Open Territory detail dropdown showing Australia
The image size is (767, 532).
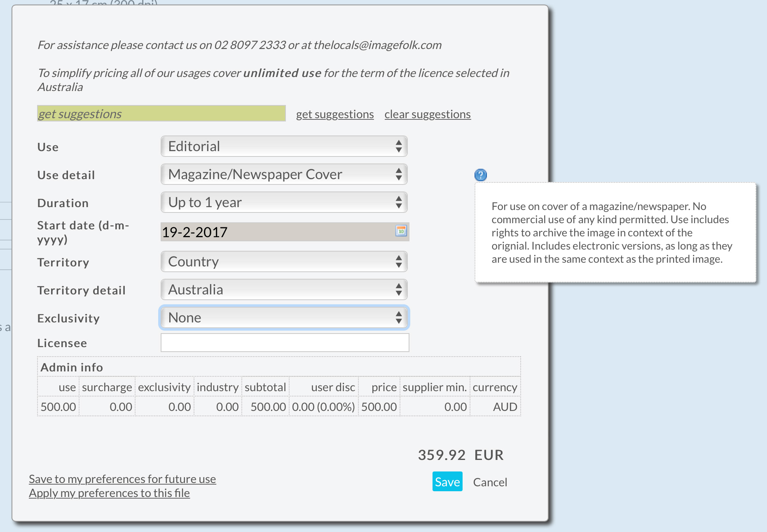(x=284, y=289)
